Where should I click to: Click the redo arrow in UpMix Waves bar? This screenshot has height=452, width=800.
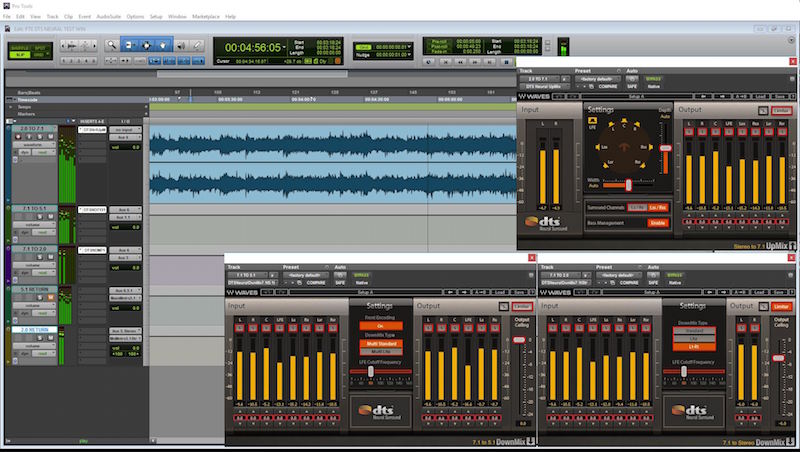pos(572,96)
